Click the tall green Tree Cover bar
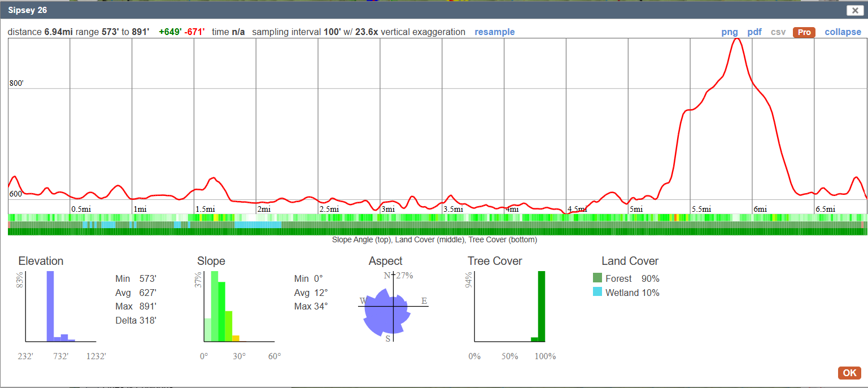Viewport: 868px width, 388px height. click(x=542, y=306)
